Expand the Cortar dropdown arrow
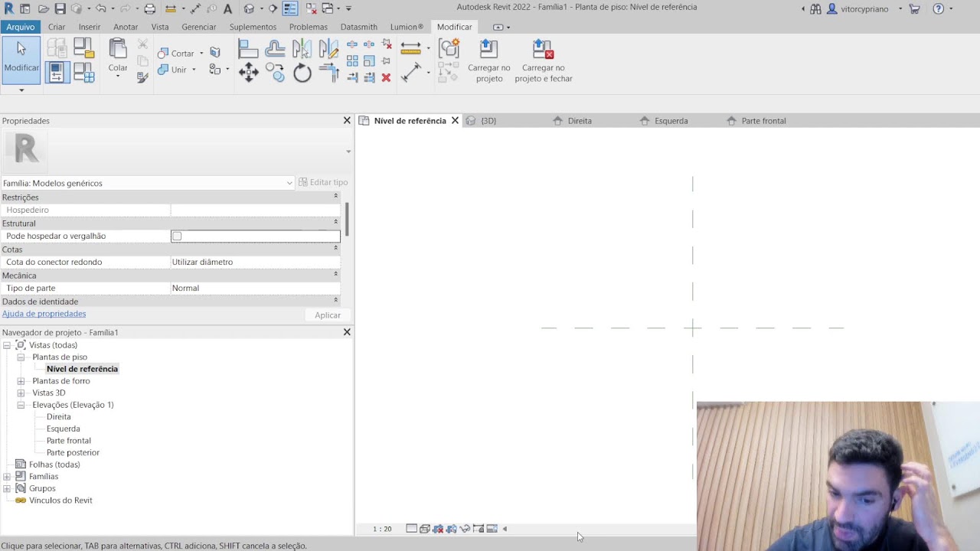The height and width of the screenshot is (551, 980). tap(201, 54)
